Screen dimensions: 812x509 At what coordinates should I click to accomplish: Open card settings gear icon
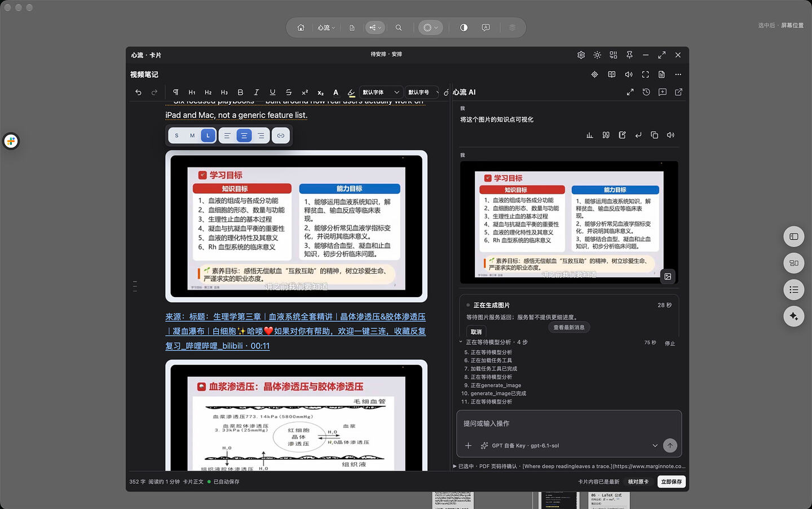pos(581,55)
